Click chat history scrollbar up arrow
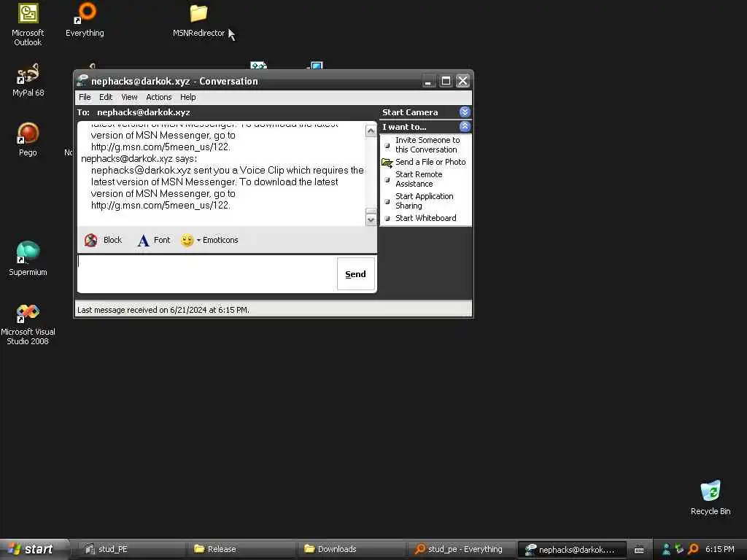Screen dimensions: 747x560 [371, 131]
